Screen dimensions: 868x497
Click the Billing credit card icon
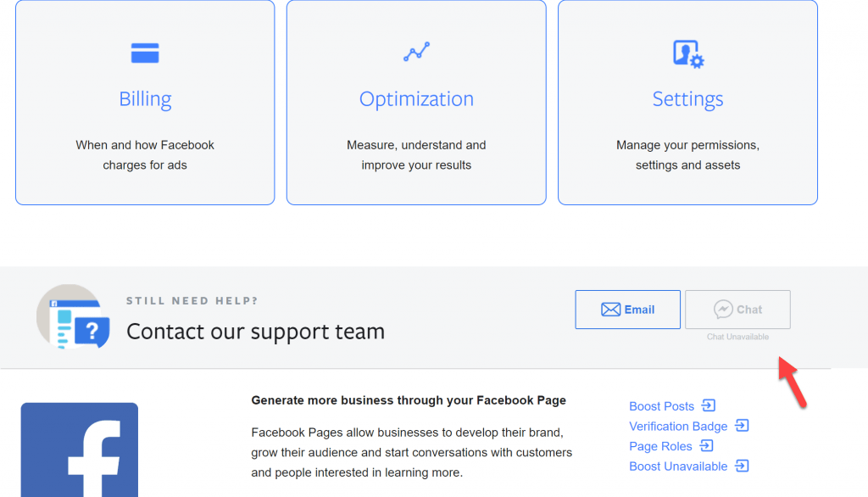click(x=144, y=52)
